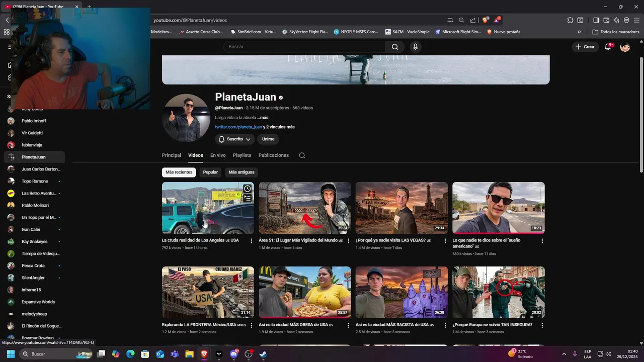
Task: Open NEOFLY MSFS bookmark
Action: 355,32
